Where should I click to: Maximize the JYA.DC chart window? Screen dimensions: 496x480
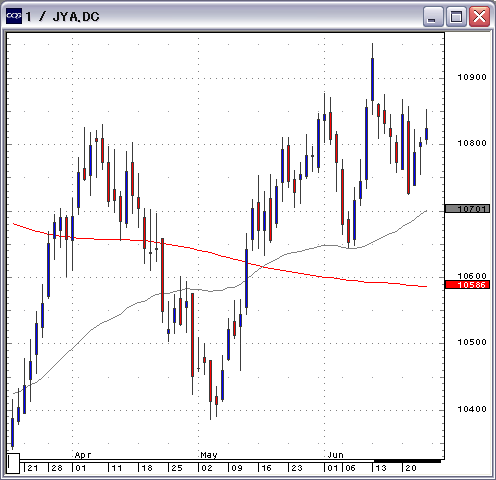(x=456, y=17)
